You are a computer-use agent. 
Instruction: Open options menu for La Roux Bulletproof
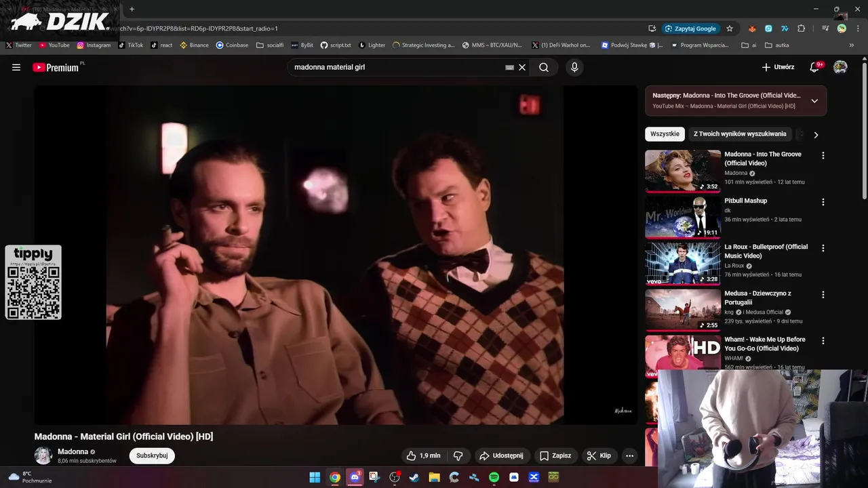pos(823,248)
